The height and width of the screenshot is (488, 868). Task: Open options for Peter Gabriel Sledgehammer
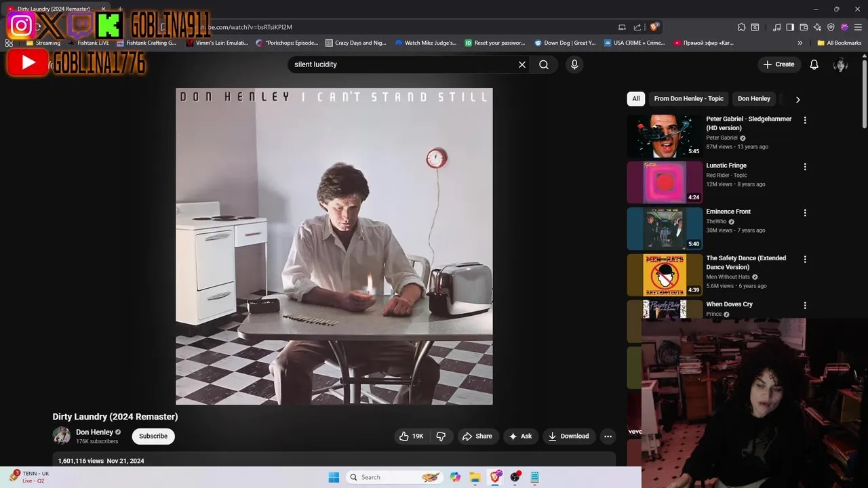point(805,120)
